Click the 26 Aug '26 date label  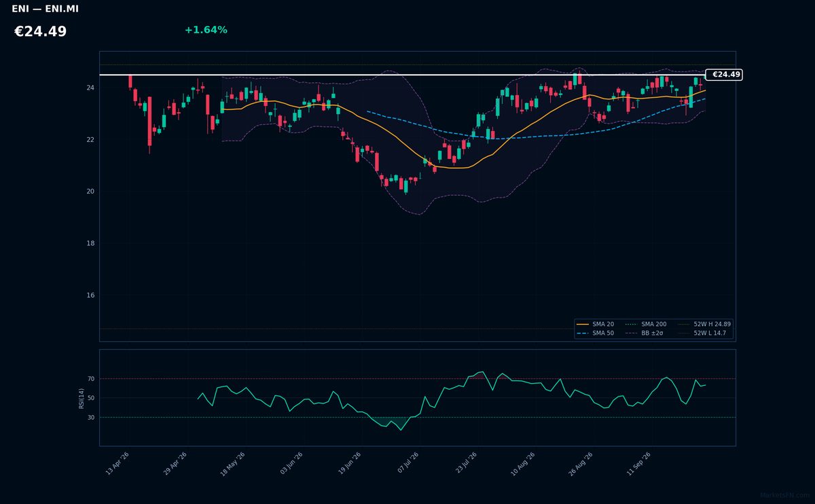point(580,464)
